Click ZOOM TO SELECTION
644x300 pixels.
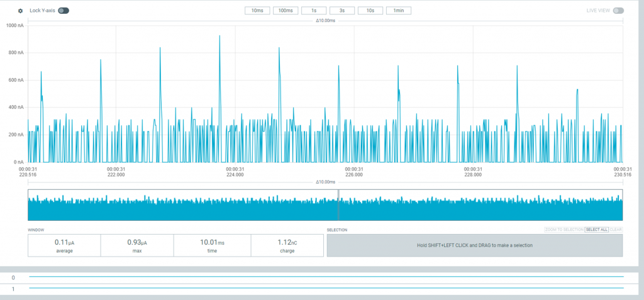pos(564,230)
